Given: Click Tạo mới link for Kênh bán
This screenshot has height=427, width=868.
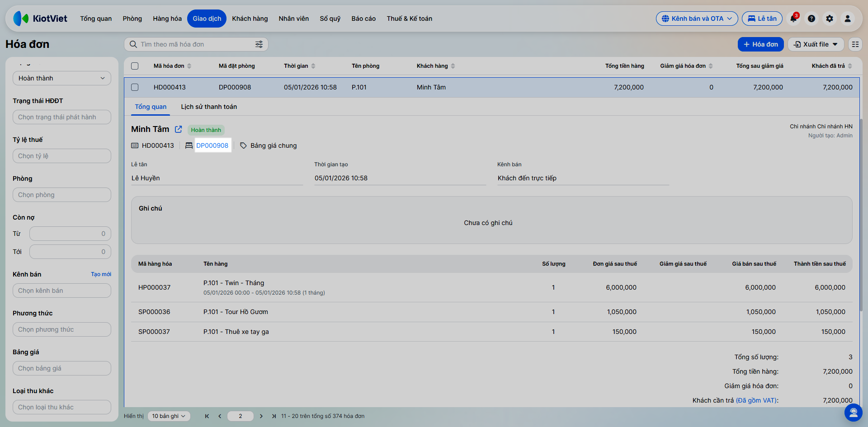Looking at the screenshot, I should coord(101,274).
